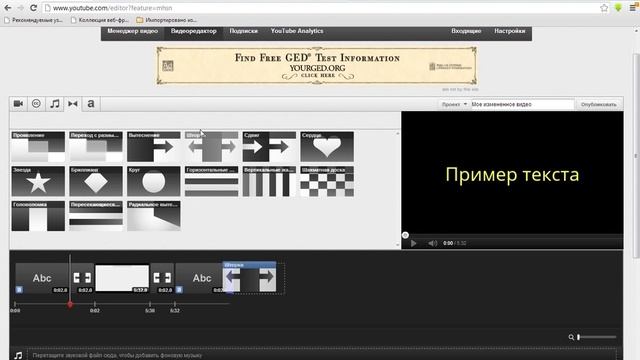Screen dimensions: 640x360
Task: Click the audio track music note icon
Action: tap(18, 356)
